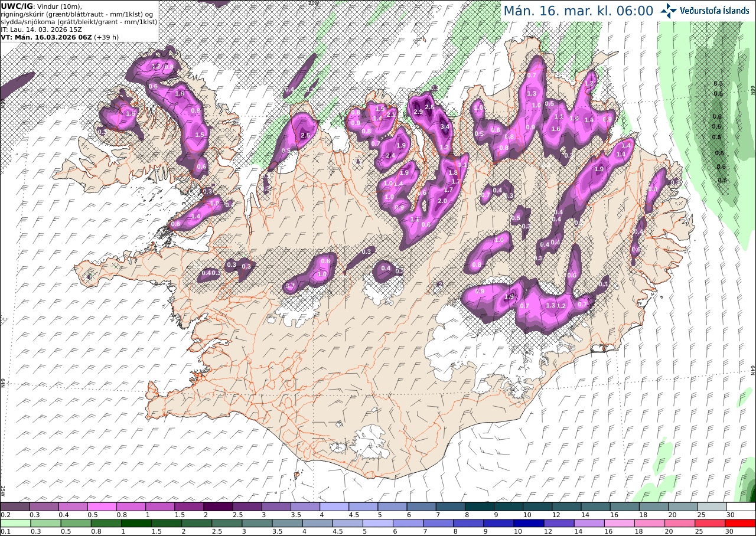Image resolution: width=756 pixels, height=536 pixels.
Task: Click the pale green 0.1 swatch in rain legend
Action: [x=15, y=523]
